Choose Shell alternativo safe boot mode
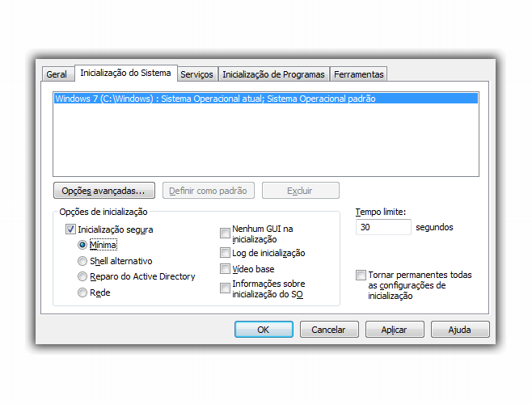Viewport: 532px width, 404px height. coord(82,261)
